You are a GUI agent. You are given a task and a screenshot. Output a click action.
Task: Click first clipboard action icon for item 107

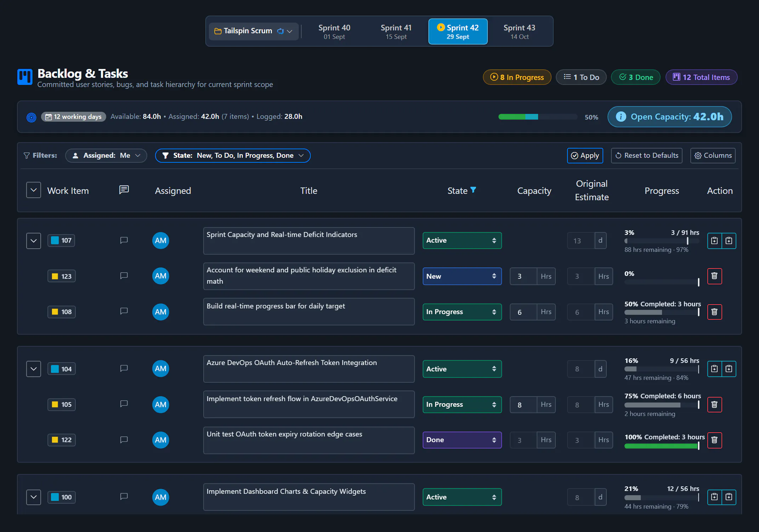[714, 241]
